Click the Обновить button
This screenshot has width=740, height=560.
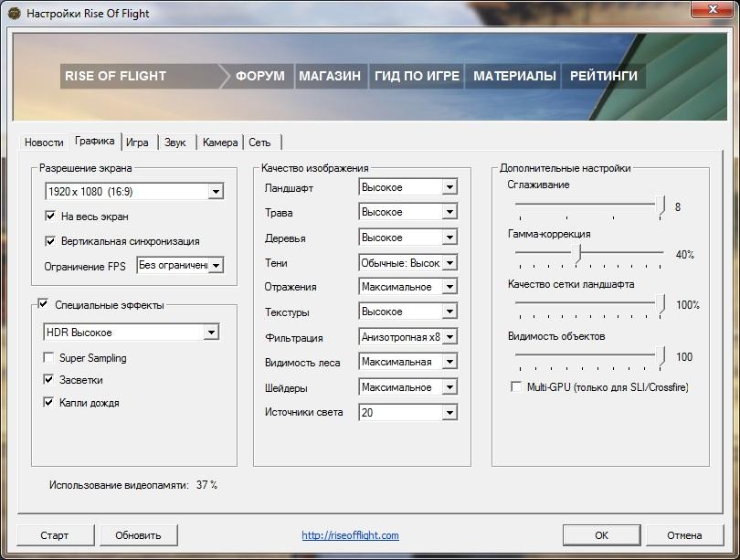(138, 535)
